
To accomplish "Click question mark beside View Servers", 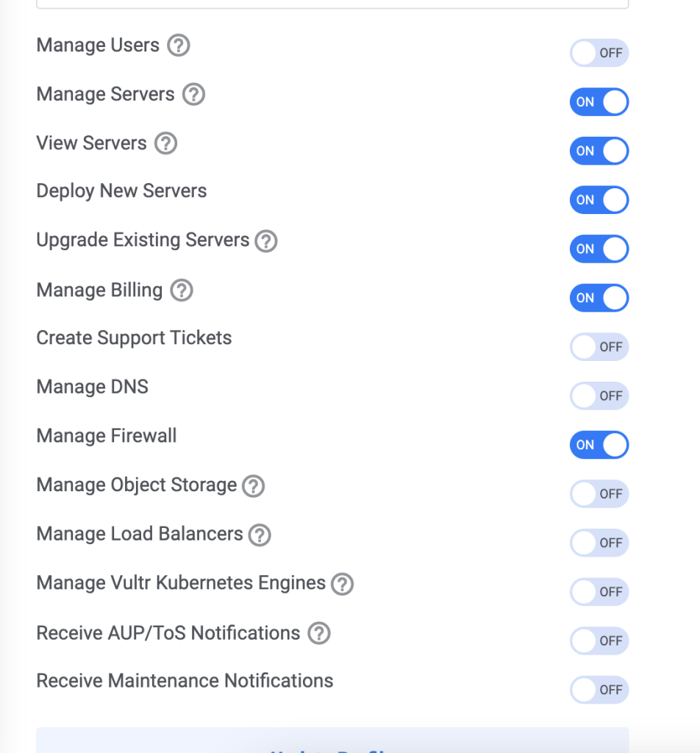I will coord(166,143).
